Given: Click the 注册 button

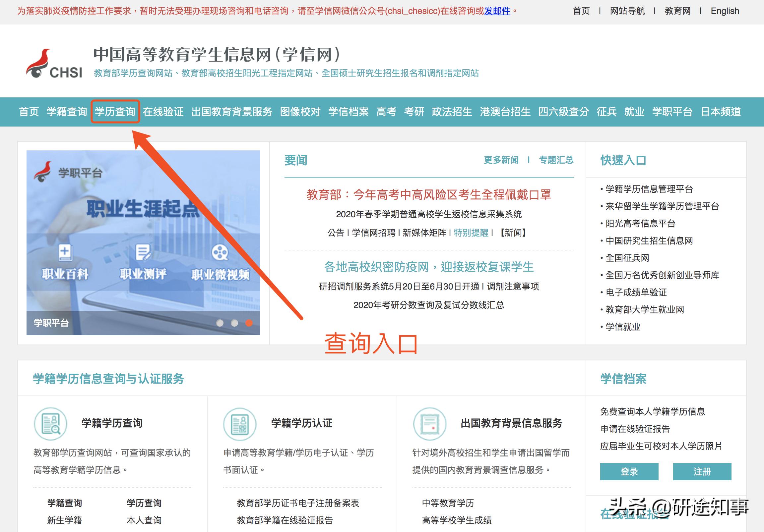Looking at the screenshot, I should point(702,471).
